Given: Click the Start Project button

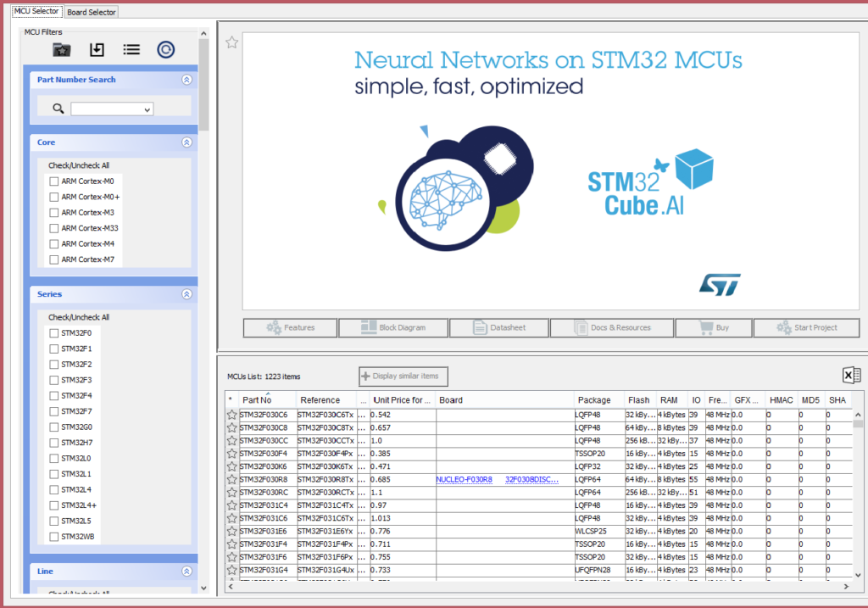Looking at the screenshot, I should point(806,327).
